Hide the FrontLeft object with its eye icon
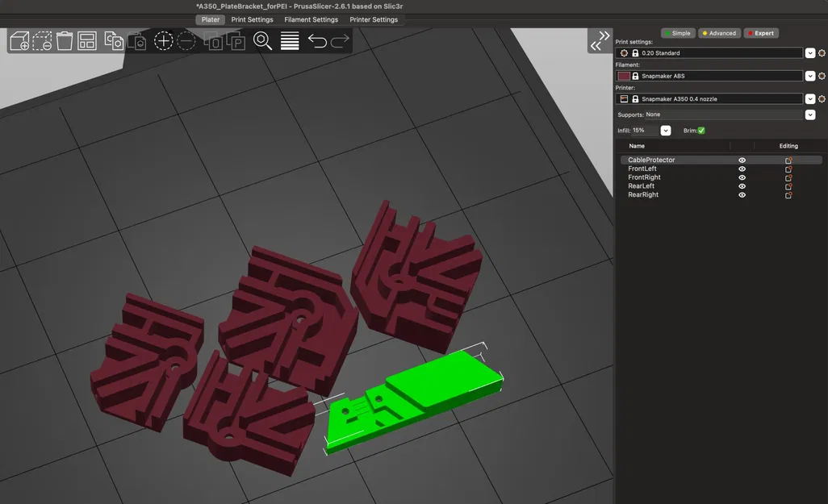Screen dimensions: 828x504 click(x=742, y=169)
